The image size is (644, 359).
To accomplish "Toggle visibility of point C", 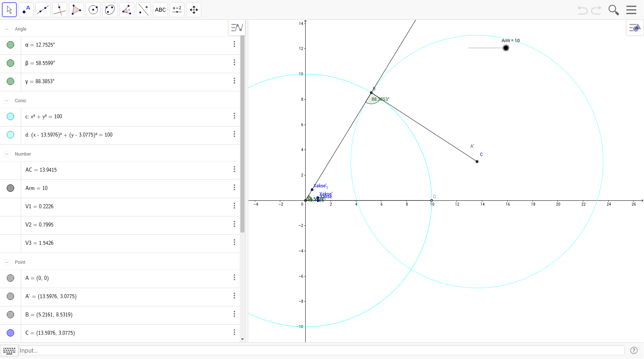I will point(10,333).
